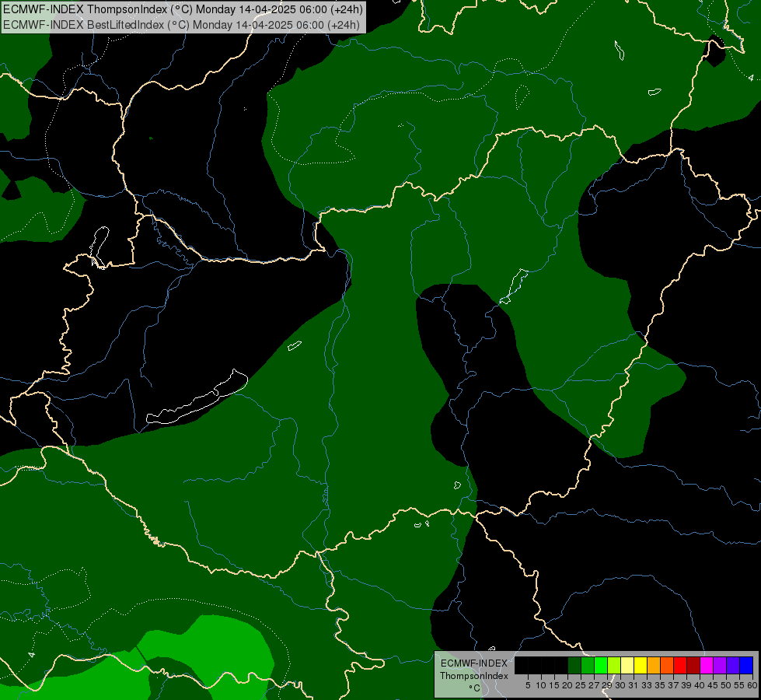The height and width of the screenshot is (700, 761).
Task: Click the legend tick value 31
Action: click(634, 685)
